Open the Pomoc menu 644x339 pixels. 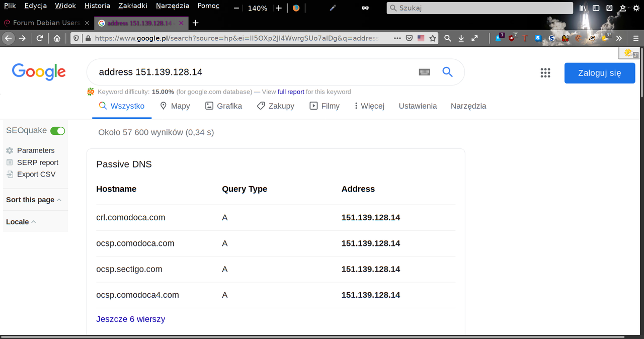click(x=208, y=6)
